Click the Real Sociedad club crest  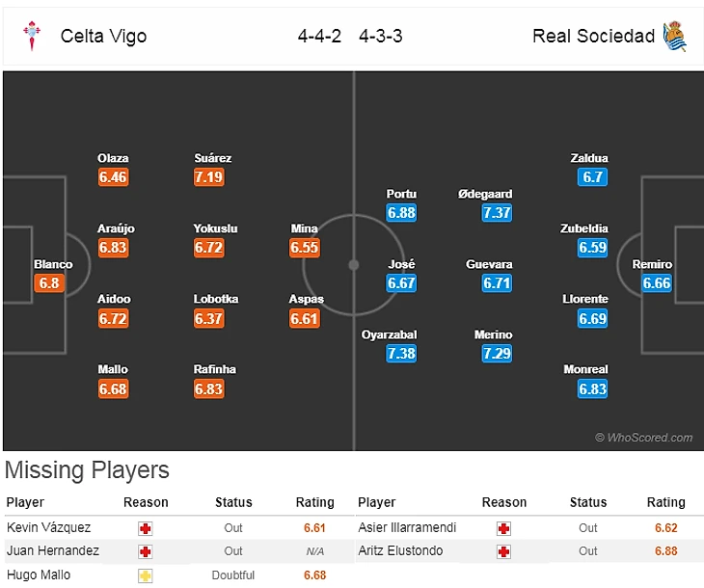674,37
